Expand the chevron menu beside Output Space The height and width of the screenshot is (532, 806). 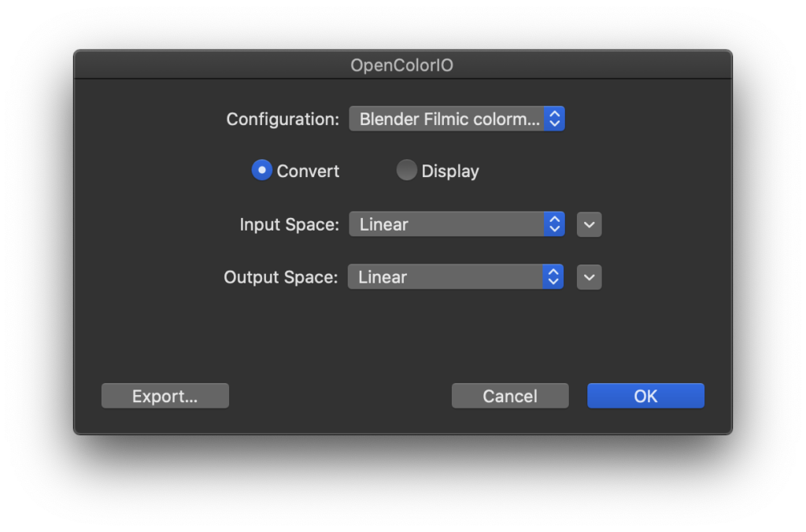589,277
